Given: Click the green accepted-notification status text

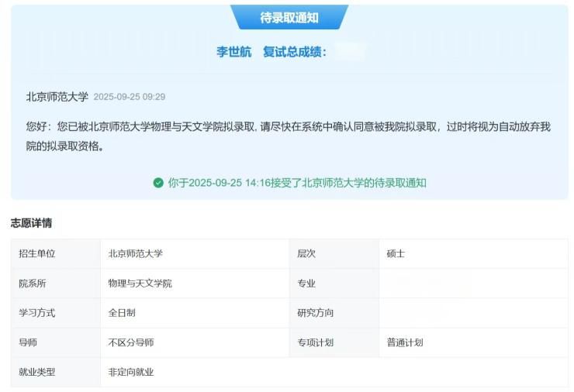Looking at the screenshot, I should click(296, 183).
